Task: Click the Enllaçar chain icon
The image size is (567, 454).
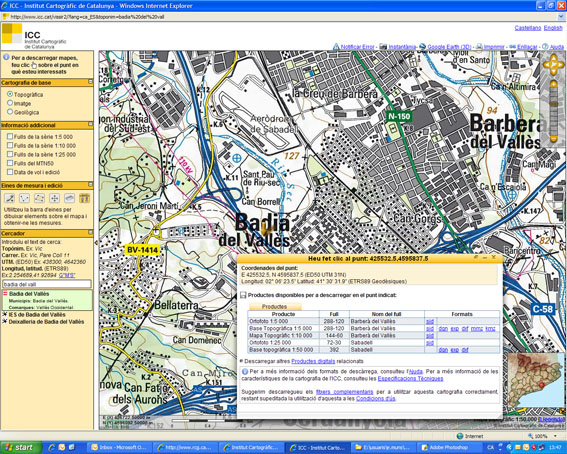Action: click(512, 47)
